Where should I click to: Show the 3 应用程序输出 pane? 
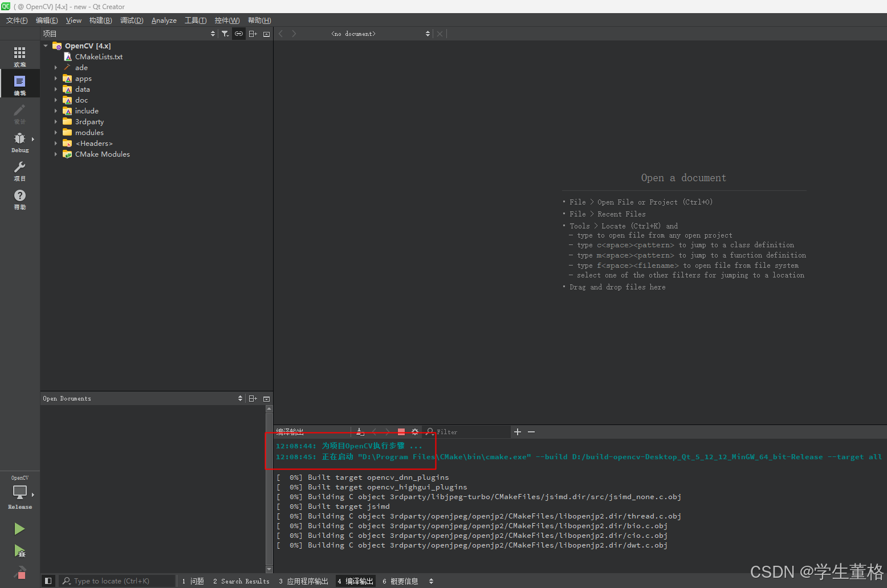(x=303, y=581)
